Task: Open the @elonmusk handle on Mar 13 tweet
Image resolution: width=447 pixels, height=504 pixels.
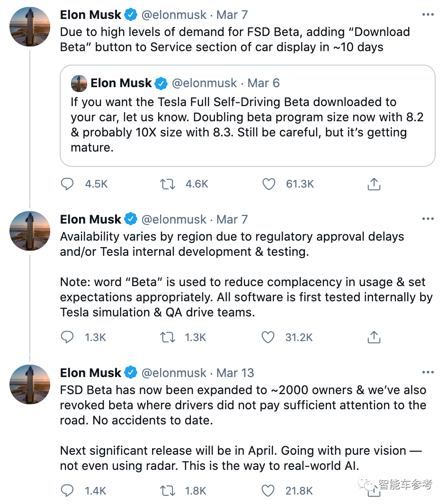Action: point(174,373)
